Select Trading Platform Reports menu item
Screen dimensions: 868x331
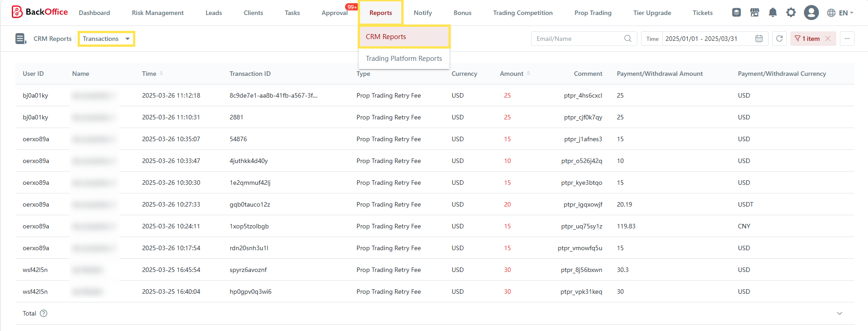point(404,59)
